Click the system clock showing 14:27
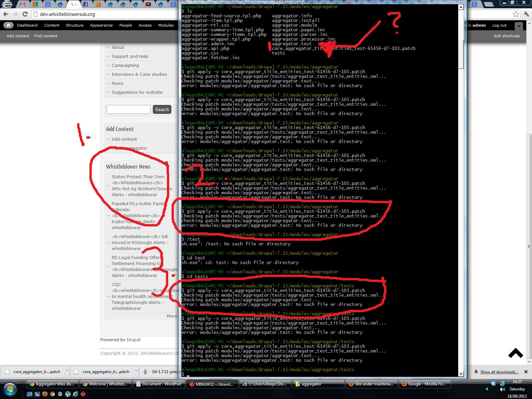This screenshot has height=399, width=532. coord(517,382)
